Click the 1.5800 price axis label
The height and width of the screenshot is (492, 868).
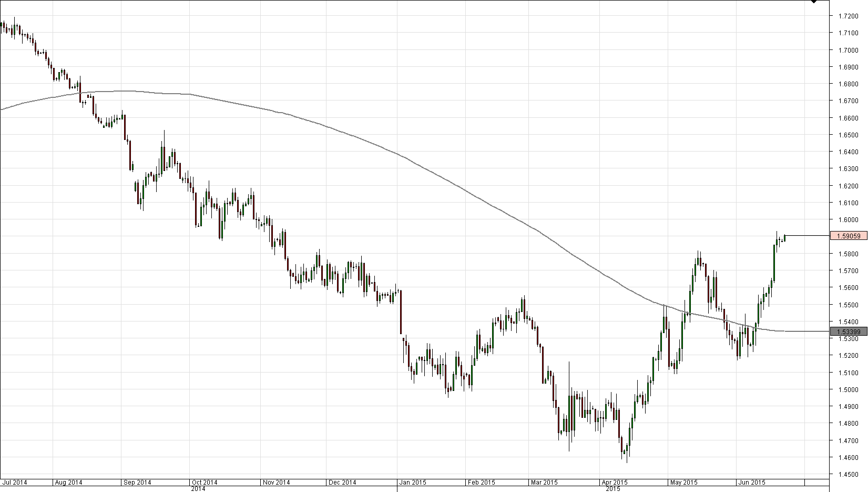[848, 254]
